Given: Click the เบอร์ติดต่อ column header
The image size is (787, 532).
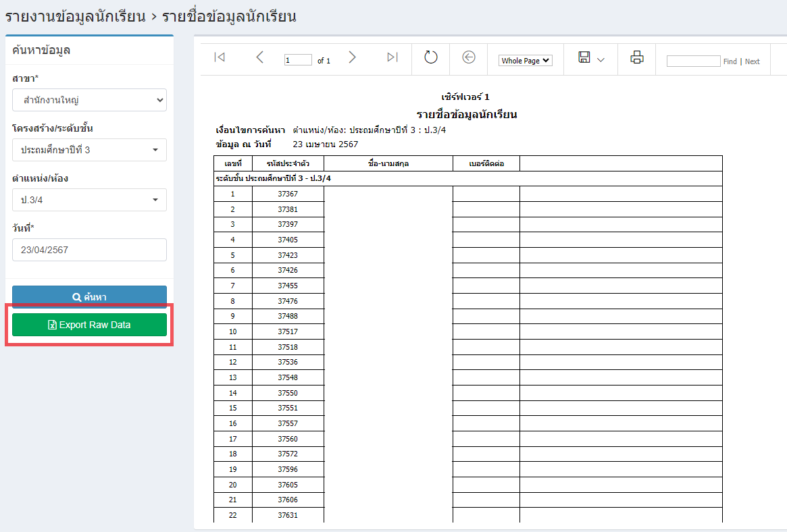Looking at the screenshot, I should [486, 163].
